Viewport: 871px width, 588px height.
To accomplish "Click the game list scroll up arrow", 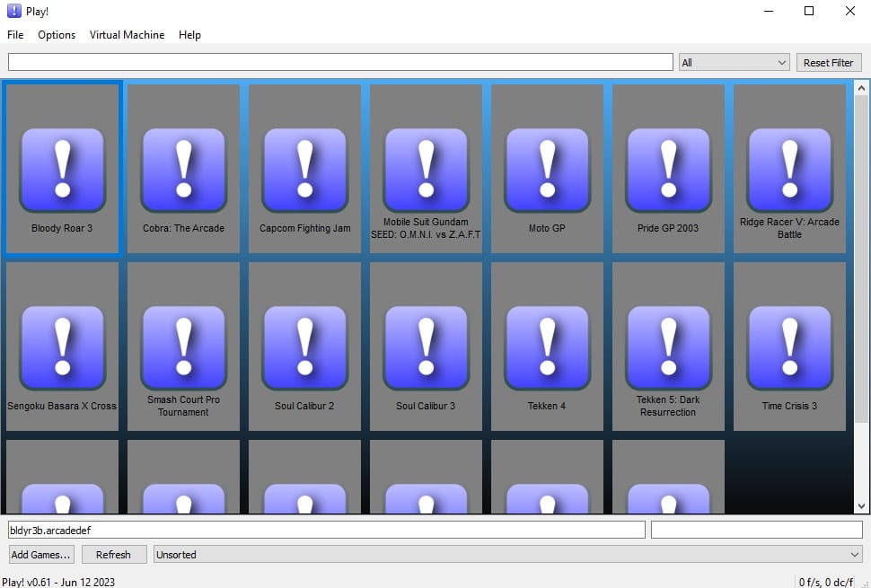I will click(x=861, y=88).
